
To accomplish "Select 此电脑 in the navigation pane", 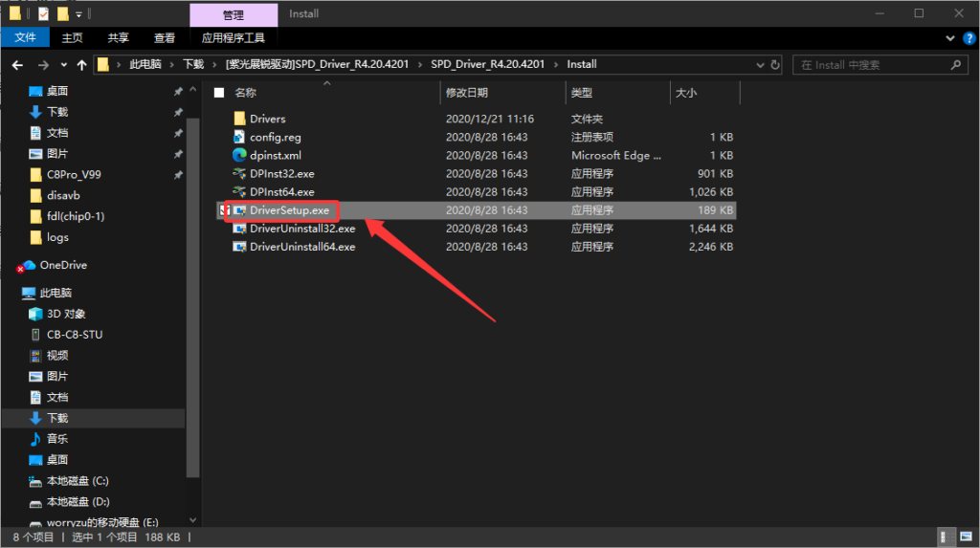I will click(56, 293).
